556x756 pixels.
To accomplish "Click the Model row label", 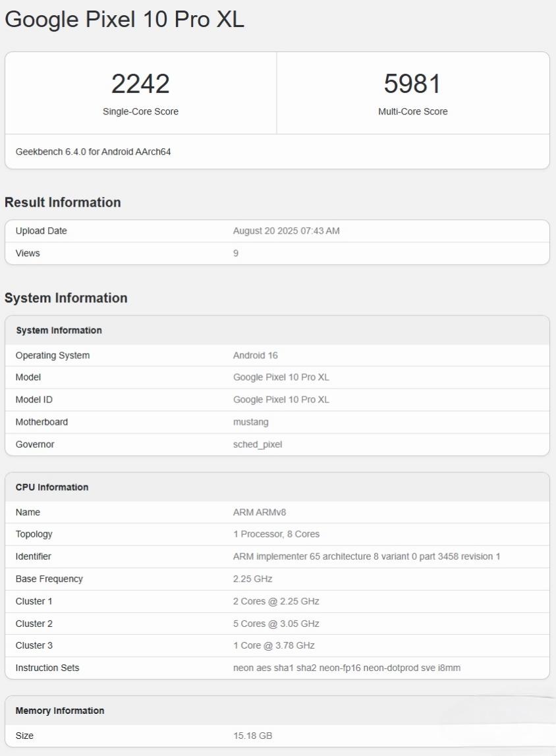I will tap(28, 377).
